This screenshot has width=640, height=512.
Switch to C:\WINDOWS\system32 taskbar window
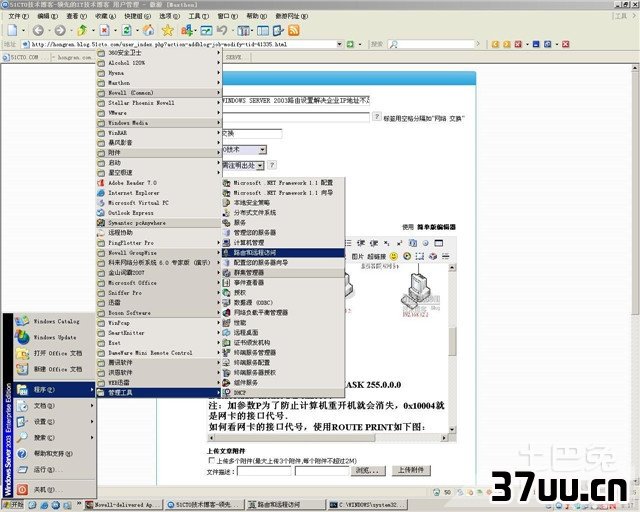(368, 505)
